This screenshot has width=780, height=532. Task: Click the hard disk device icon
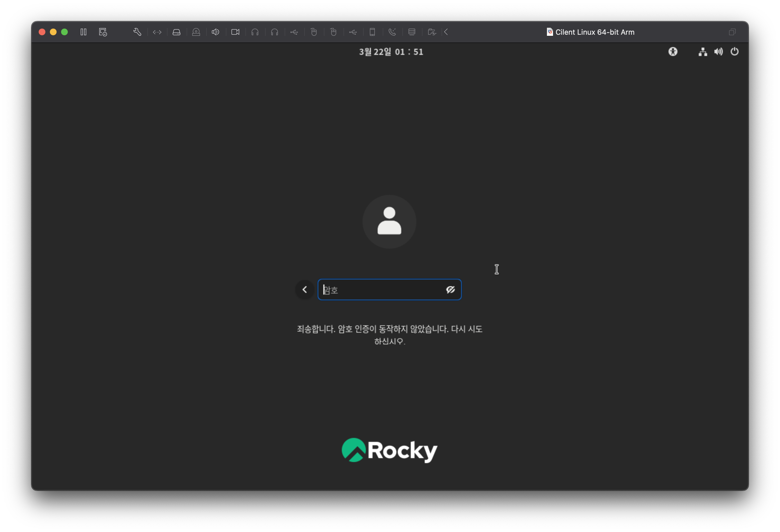177,32
